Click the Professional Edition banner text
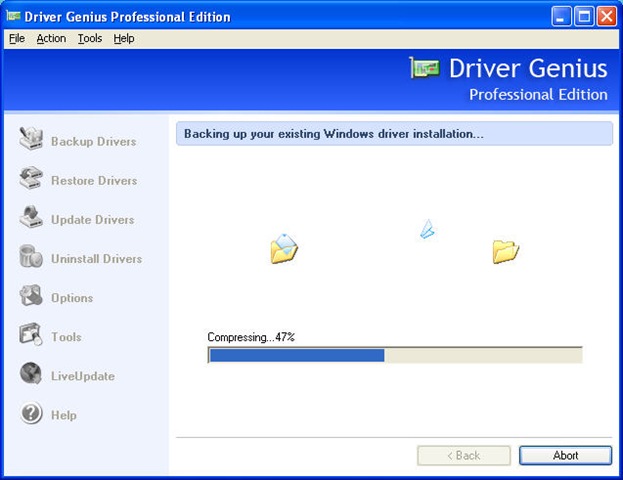 (x=538, y=95)
